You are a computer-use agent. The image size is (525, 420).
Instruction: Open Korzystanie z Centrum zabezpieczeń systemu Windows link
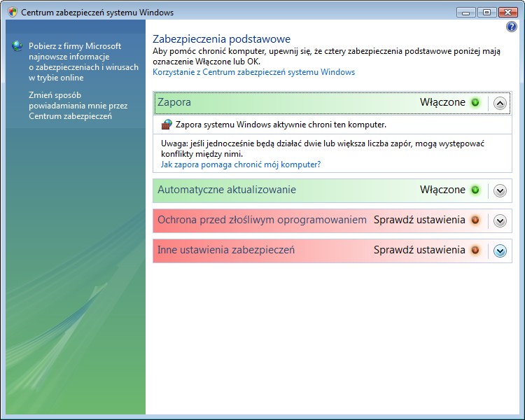coord(254,72)
